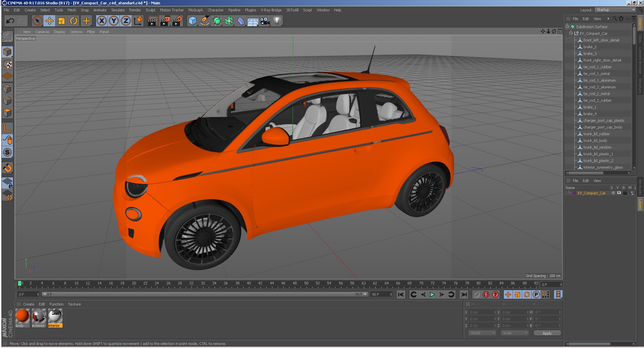Click the Coordinate System cube icon
The image size is (644, 348).
pos(138,21)
